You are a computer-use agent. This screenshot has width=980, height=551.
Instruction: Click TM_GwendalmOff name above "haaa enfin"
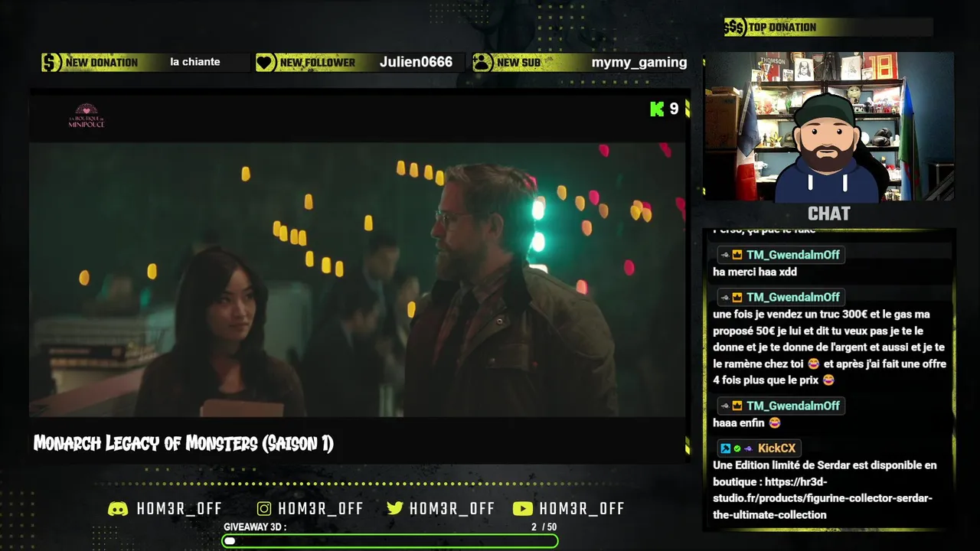tap(793, 406)
